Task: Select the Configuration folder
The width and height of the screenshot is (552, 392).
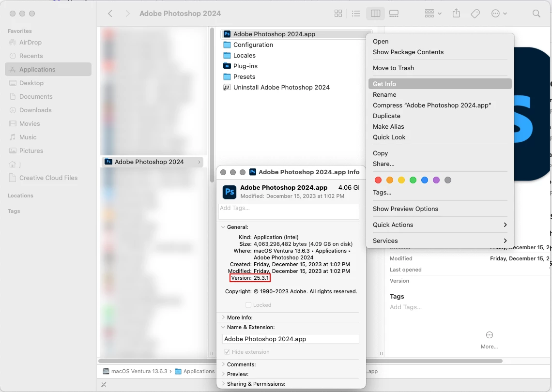Action: click(x=296, y=45)
